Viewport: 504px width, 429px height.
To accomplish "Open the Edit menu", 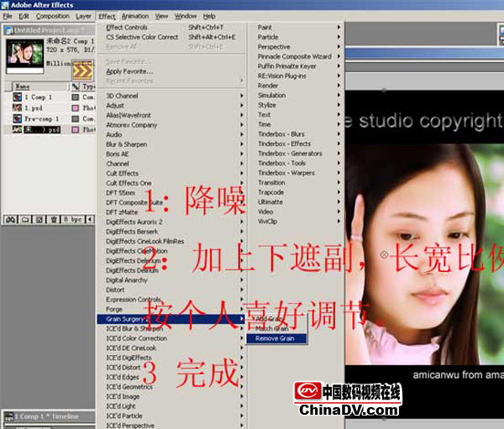I will point(24,16).
